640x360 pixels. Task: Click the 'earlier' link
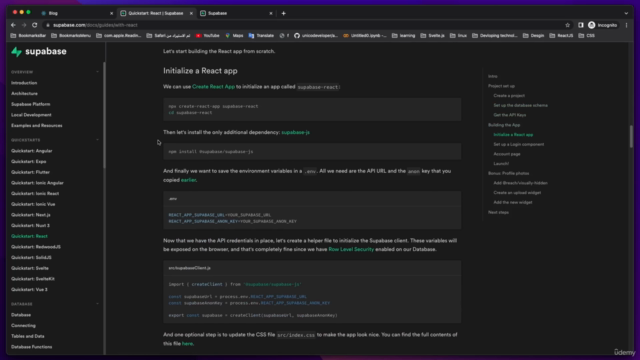click(x=188, y=180)
